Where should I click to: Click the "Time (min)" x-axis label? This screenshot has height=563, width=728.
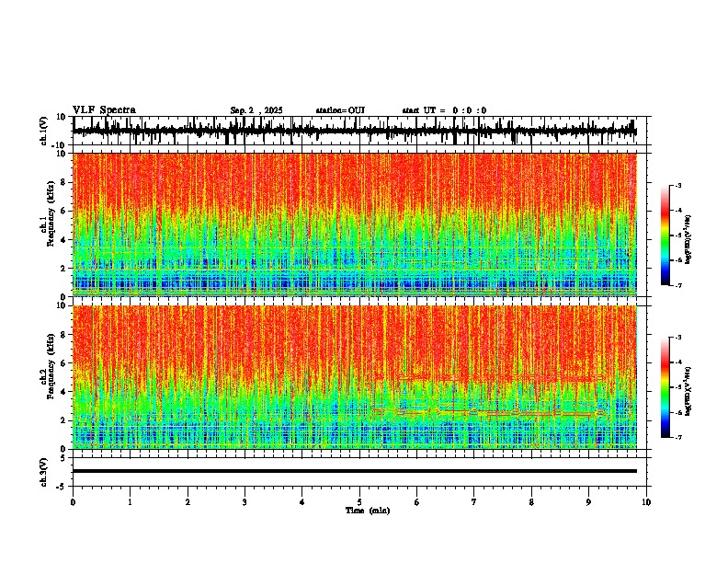click(x=368, y=511)
